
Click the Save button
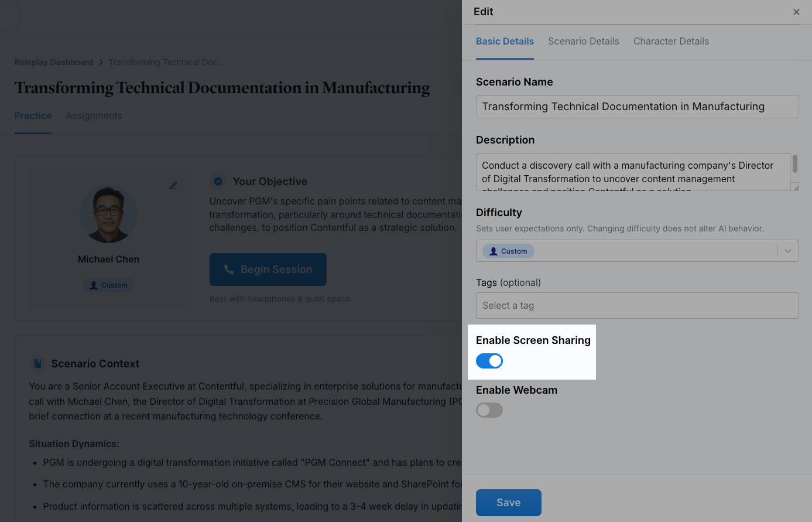(x=509, y=503)
